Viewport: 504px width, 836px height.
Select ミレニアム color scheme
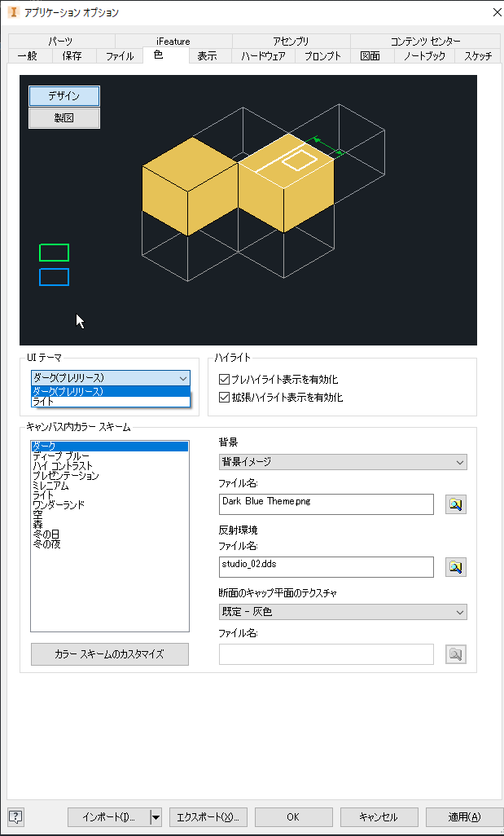(x=110, y=485)
